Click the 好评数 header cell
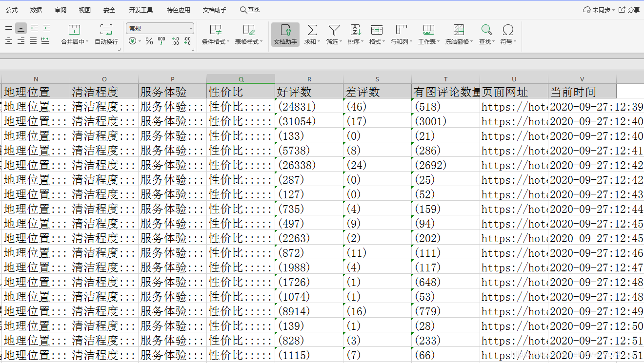The height and width of the screenshot is (363, 644). click(x=309, y=91)
